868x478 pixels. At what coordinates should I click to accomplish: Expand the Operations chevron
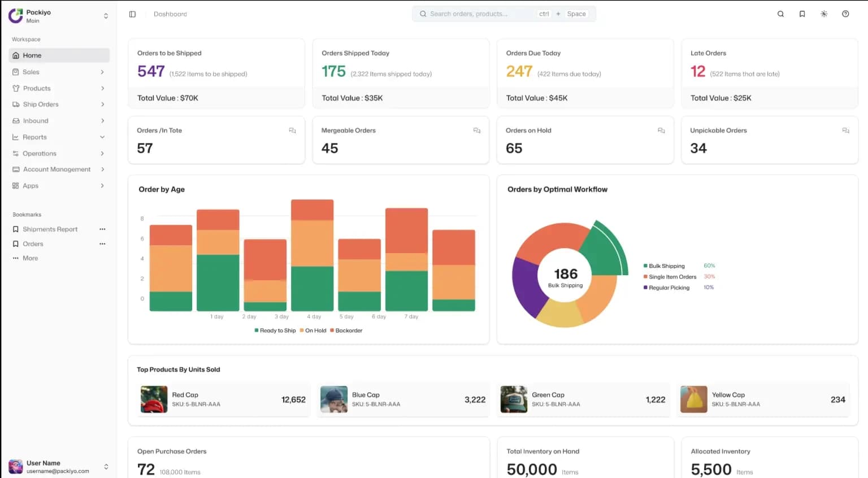[102, 154]
